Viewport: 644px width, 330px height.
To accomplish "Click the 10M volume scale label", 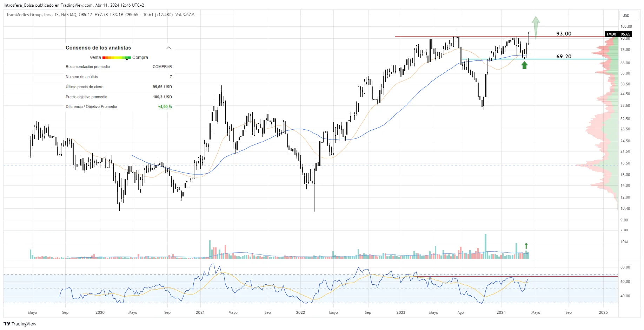I will point(624,242).
